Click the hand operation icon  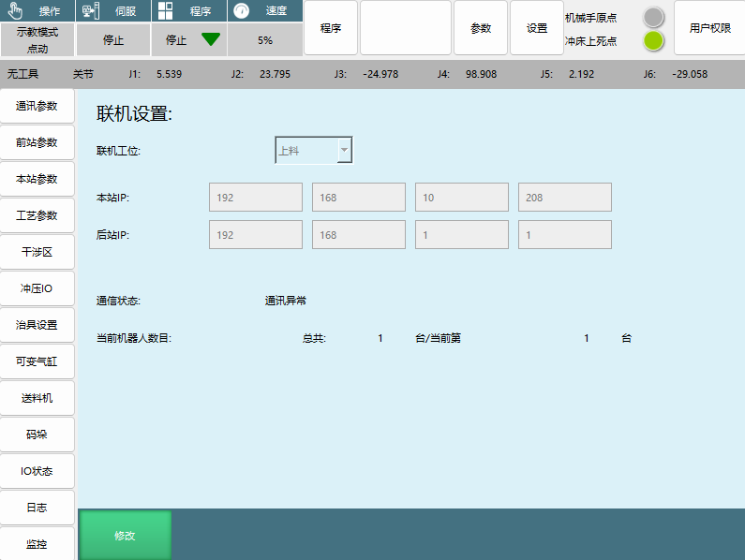pyautogui.click(x=15, y=11)
